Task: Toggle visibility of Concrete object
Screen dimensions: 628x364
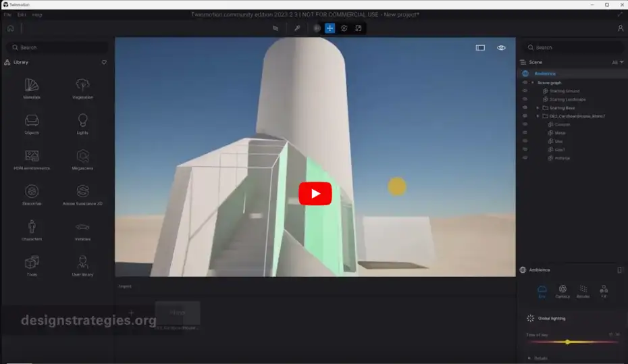Action: 525,124
